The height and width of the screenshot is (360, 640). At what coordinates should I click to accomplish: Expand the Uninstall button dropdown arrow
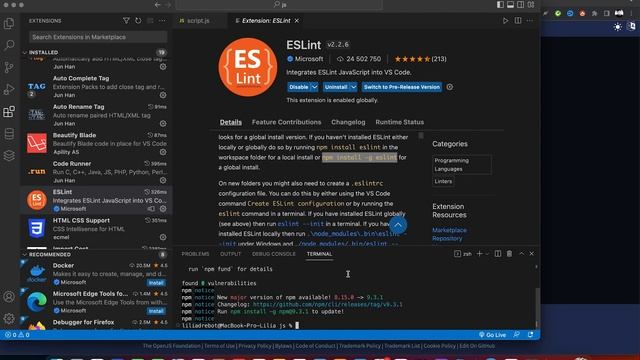(x=353, y=87)
